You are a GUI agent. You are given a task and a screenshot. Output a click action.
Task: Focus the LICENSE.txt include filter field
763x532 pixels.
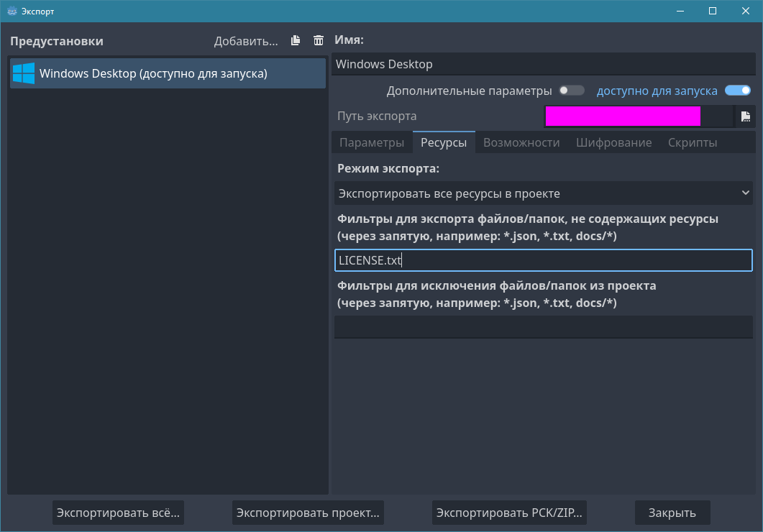coord(544,260)
